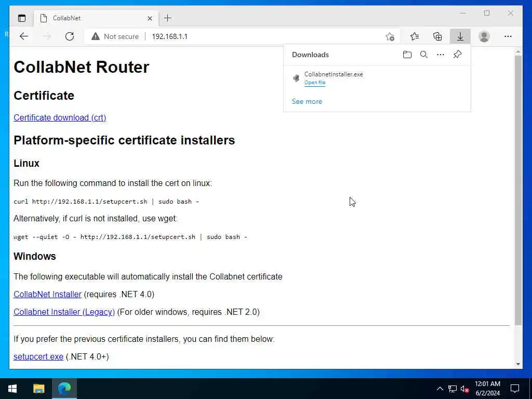Click the curl setupcert.sh command text
The height and width of the screenshot is (399, 532).
click(x=106, y=202)
